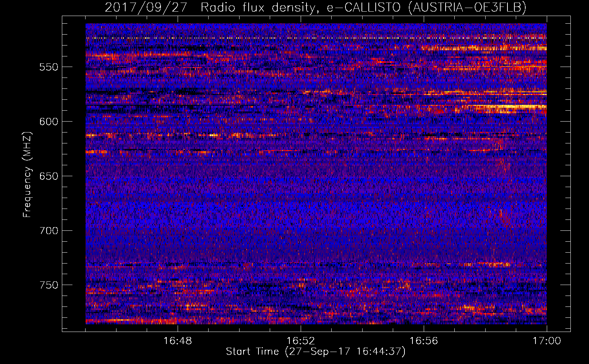Click the 16:52 time tick label
The image size is (589, 364).
pos(301,341)
